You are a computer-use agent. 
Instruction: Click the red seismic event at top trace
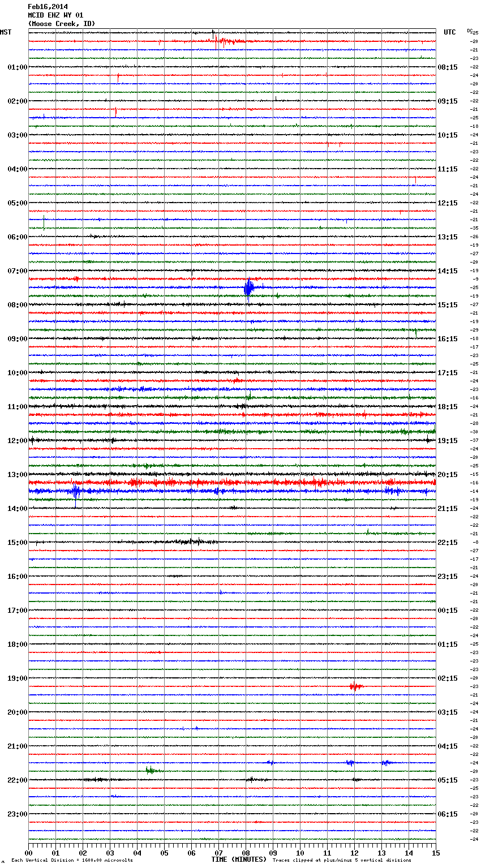[228, 41]
